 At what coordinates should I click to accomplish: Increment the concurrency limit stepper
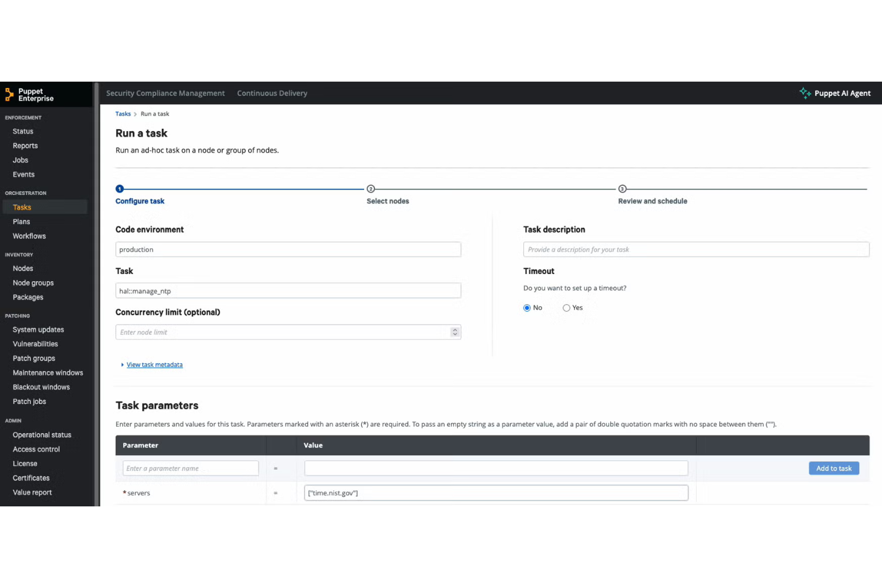pyautogui.click(x=455, y=329)
